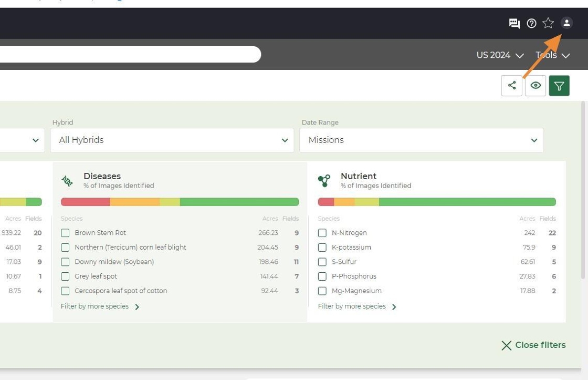Open the chat messages icon

coord(514,23)
